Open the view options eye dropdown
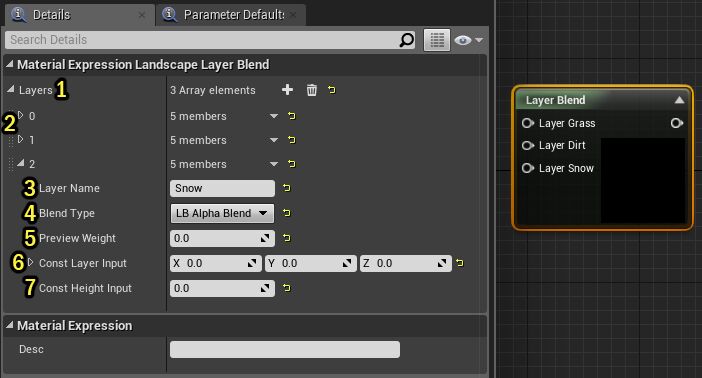702x378 pixels. [468, 40]
